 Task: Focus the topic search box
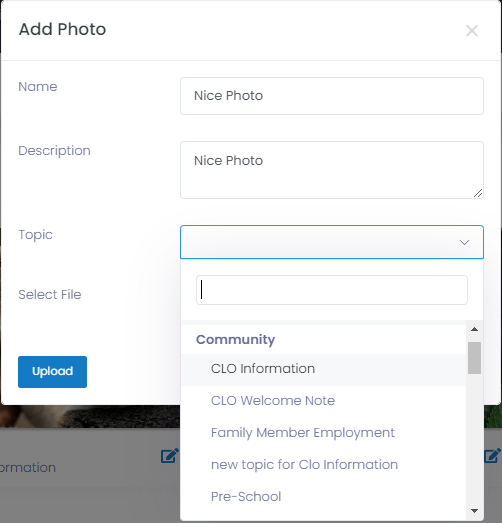[x=332, y=290]
